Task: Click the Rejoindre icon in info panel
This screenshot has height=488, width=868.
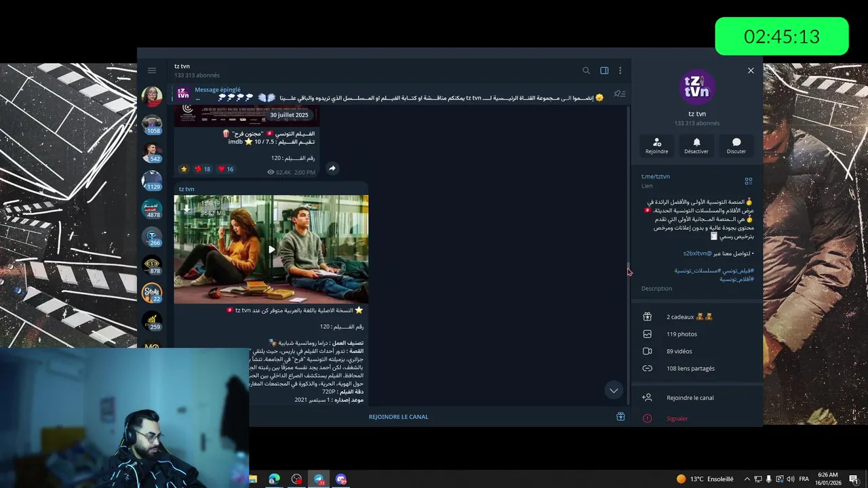Action: coord(656,146)
